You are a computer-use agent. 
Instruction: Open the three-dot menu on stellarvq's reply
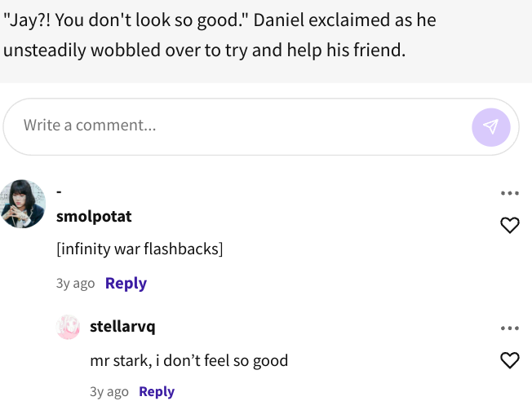click(509, 328)
